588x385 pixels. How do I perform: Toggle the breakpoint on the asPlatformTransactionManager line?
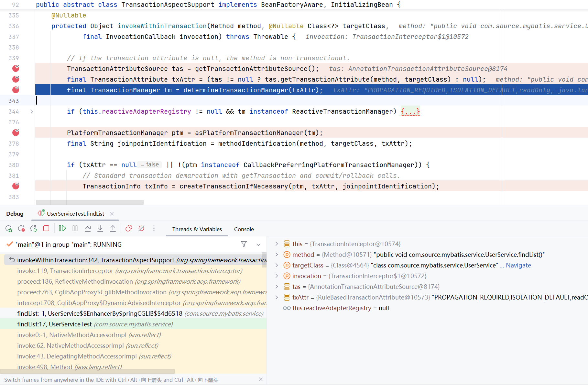point(16,132)
